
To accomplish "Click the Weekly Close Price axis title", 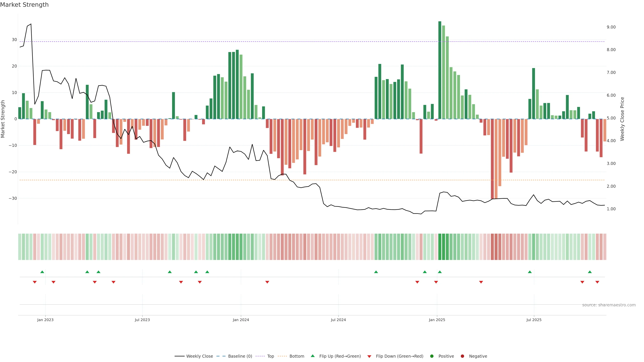I will [622, 119].
